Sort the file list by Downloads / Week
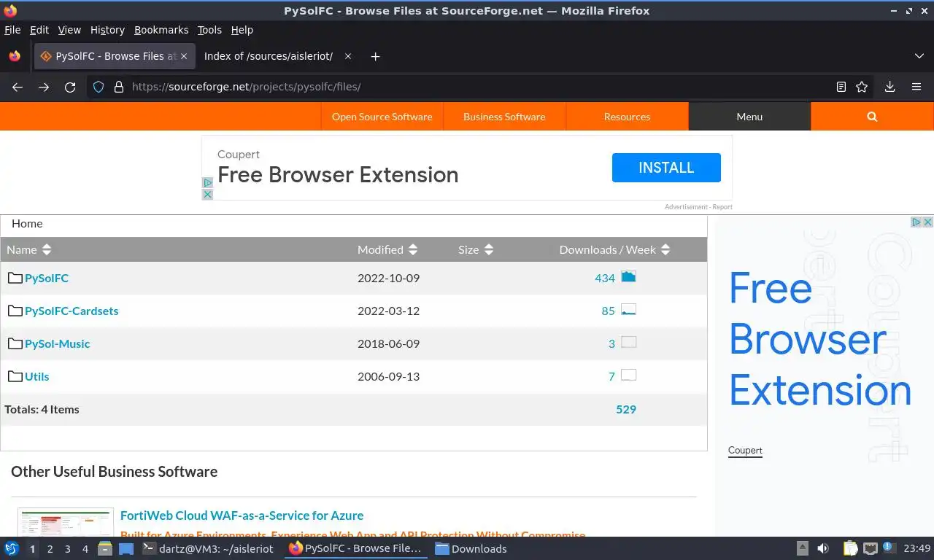This screenshot has width=934, height=560. pyautogui.click(x=614, y=249)
